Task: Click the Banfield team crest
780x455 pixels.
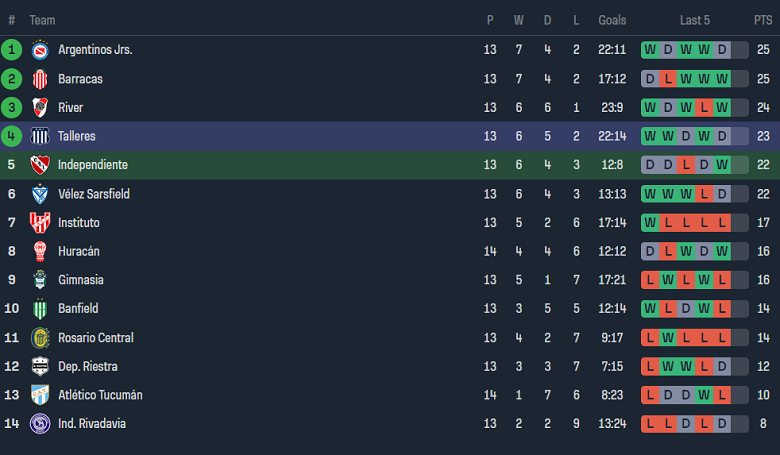Action: pyautogui.click(x=40, y=309)
